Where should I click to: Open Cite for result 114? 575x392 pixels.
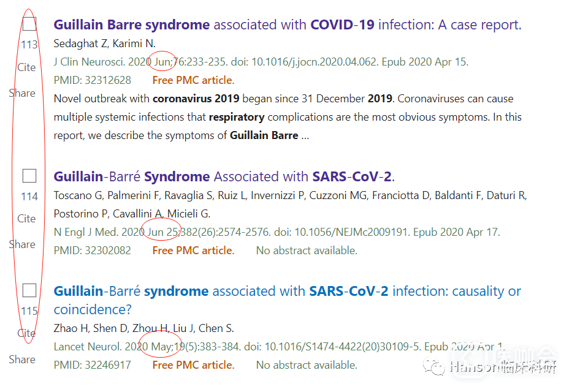tap(26, 219)
